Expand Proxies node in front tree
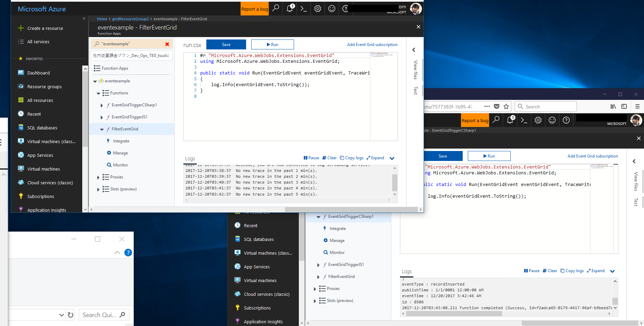644x326 pixels. click(x=98, y=177)
